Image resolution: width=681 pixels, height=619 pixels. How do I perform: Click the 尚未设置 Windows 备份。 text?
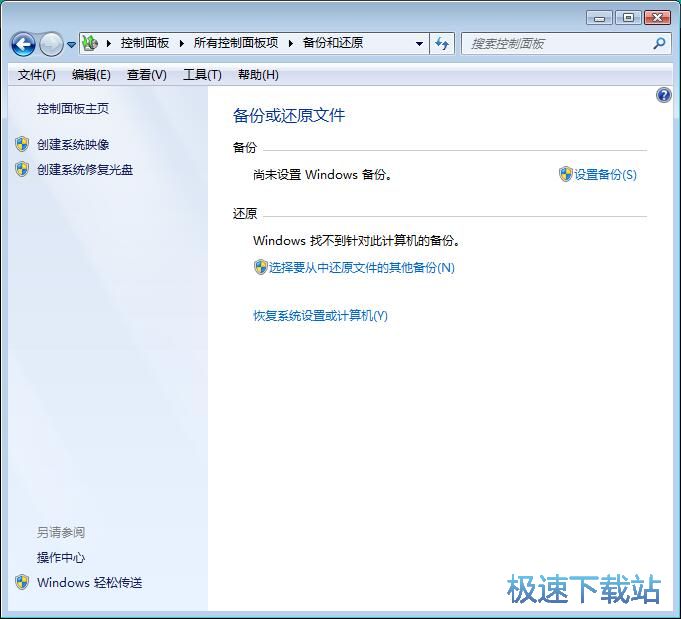point(323,175)
